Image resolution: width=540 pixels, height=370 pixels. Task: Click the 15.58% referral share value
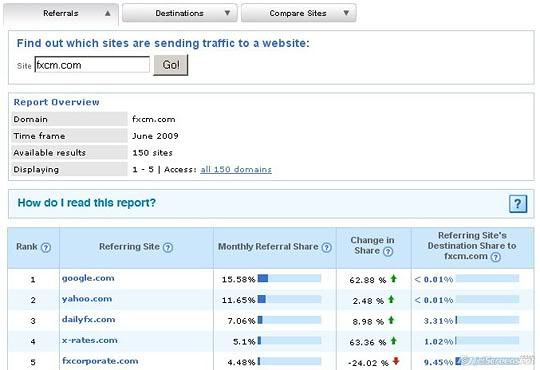pos(238,279)
